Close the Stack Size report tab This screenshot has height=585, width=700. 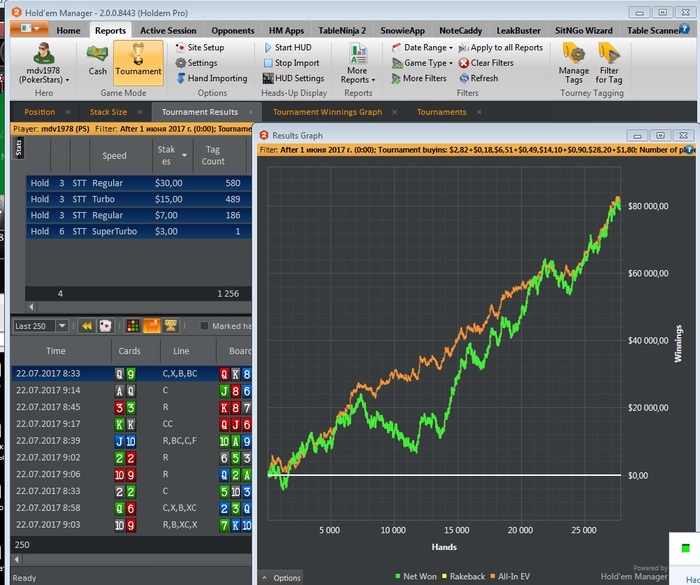[x=140, y=112]
